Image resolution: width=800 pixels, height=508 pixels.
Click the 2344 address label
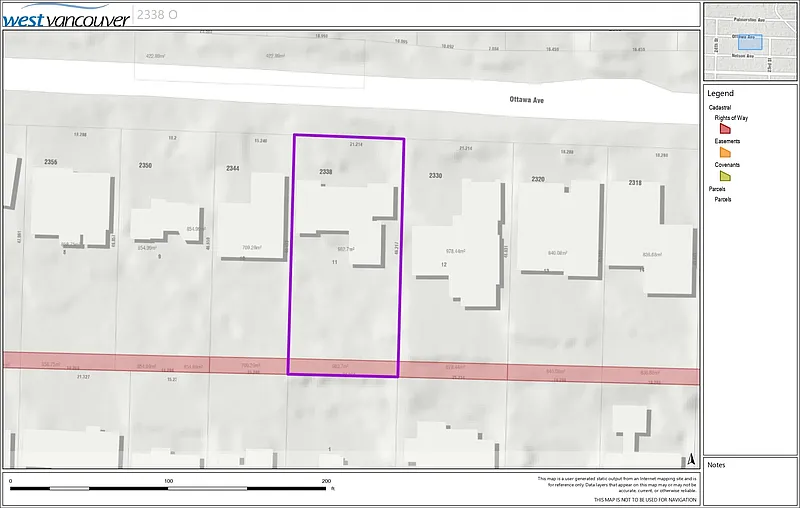[232, 168]
